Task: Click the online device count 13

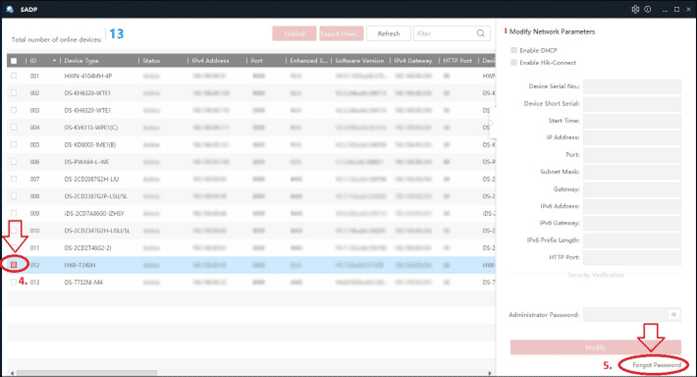Action: pos(116,34)
